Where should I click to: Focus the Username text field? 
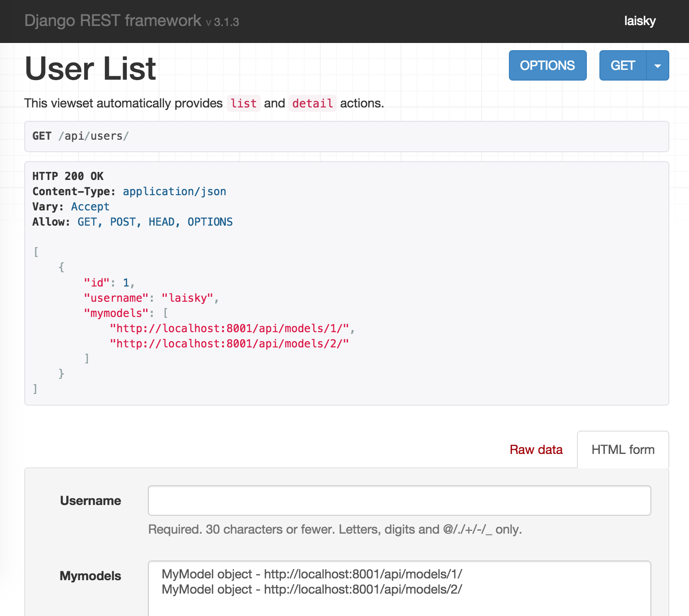pos(399,500)
